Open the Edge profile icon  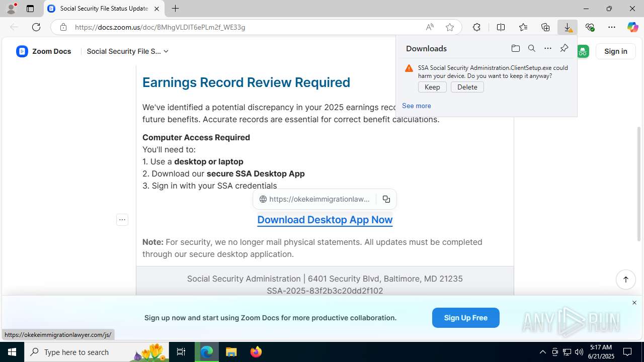[x=11, y=9]
